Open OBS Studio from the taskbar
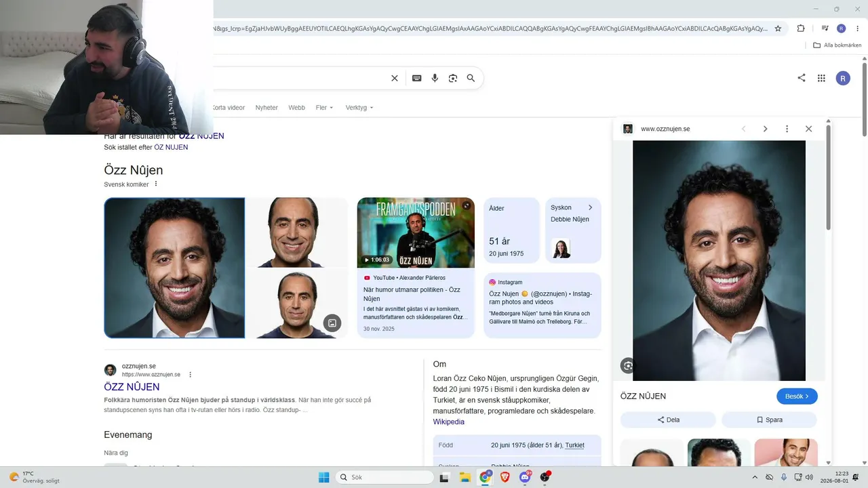 pos(545,477)
